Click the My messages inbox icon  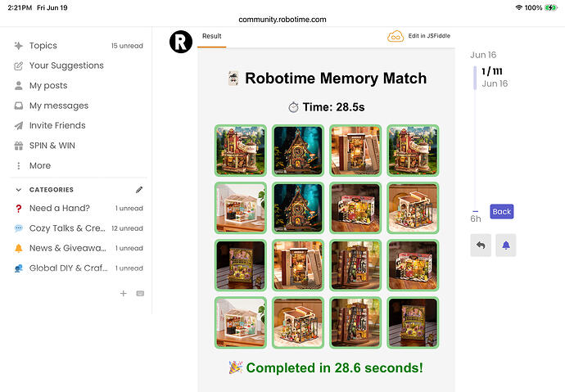[x=18, y=106]
